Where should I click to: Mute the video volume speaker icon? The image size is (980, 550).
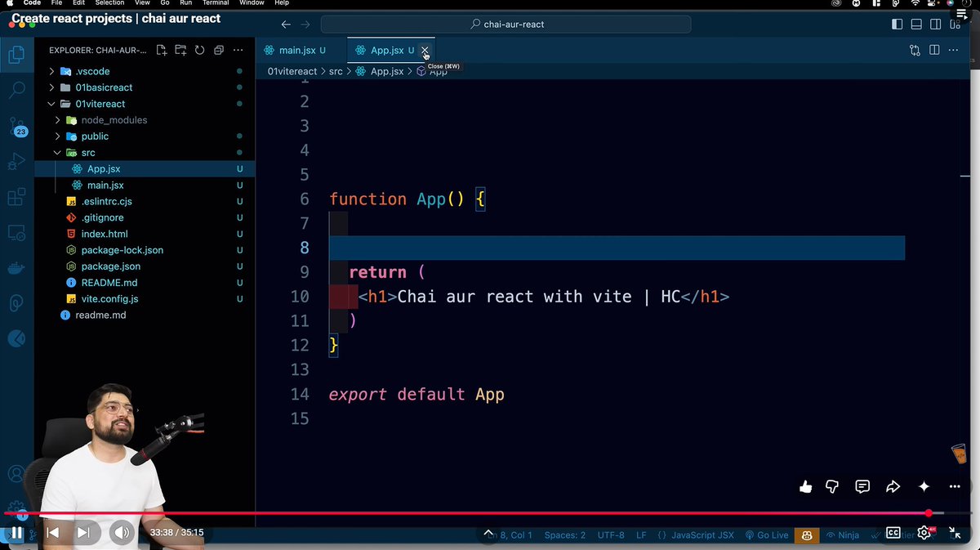coord(122,533)
